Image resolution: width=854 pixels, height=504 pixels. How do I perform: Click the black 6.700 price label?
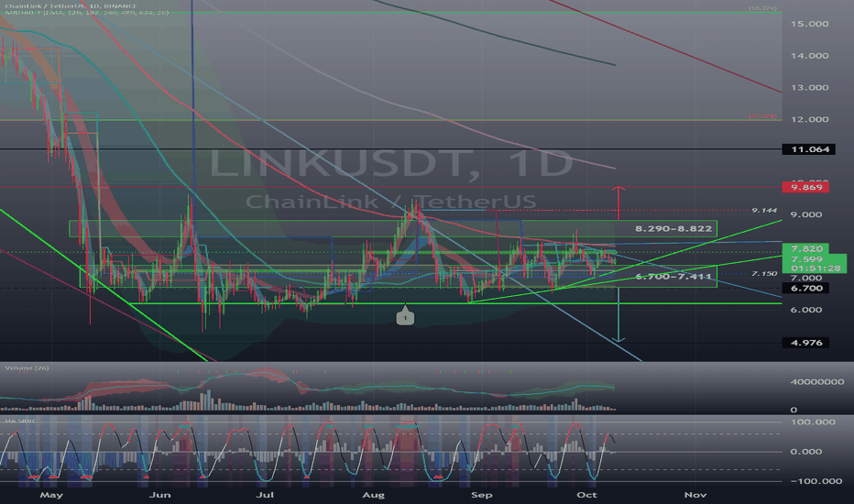pyautogui.click(x=805, y=288)
